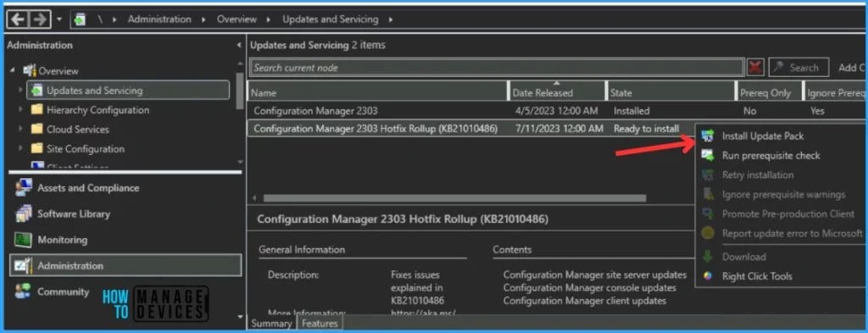The image size is (868, 333).
Task: Open the Site Configuration tree item
Action: (86, 149)
